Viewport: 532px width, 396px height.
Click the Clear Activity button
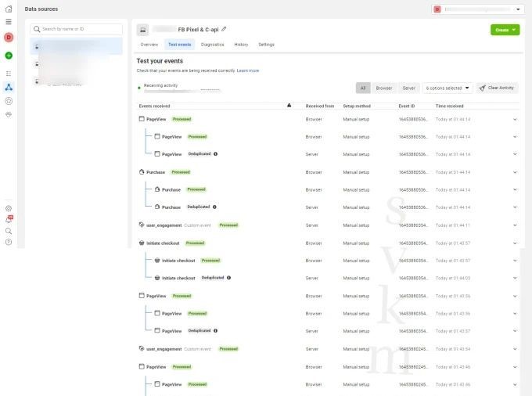(x=497, y=88)
